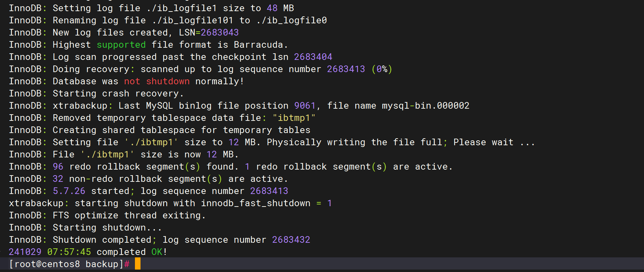Click sequence number '2683432' on shutdown line

(x=291, y=240)
